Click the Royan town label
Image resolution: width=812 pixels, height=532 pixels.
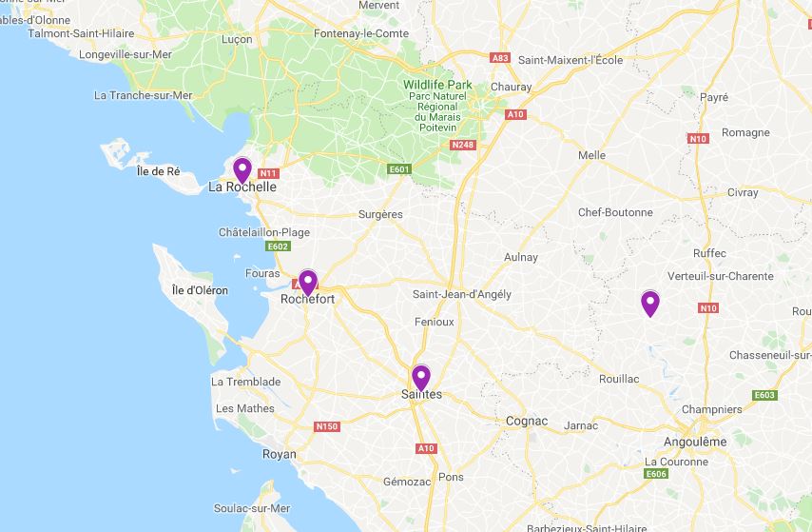click(280, 454)
